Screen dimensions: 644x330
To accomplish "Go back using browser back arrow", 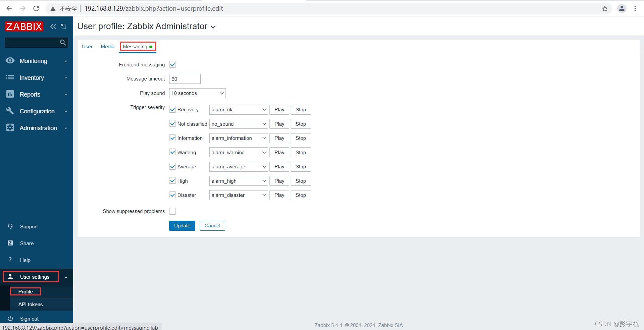I will point(9,8).
